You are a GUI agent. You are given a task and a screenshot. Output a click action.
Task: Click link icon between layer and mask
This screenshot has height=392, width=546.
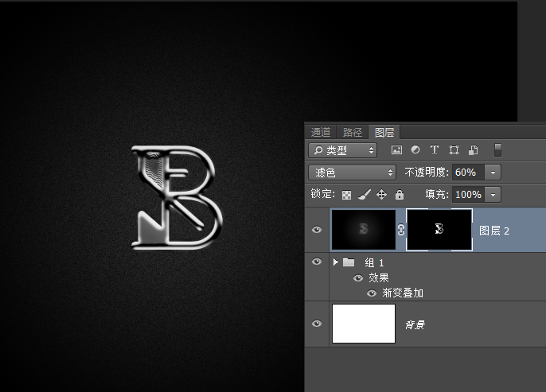(x=401, y=230)
